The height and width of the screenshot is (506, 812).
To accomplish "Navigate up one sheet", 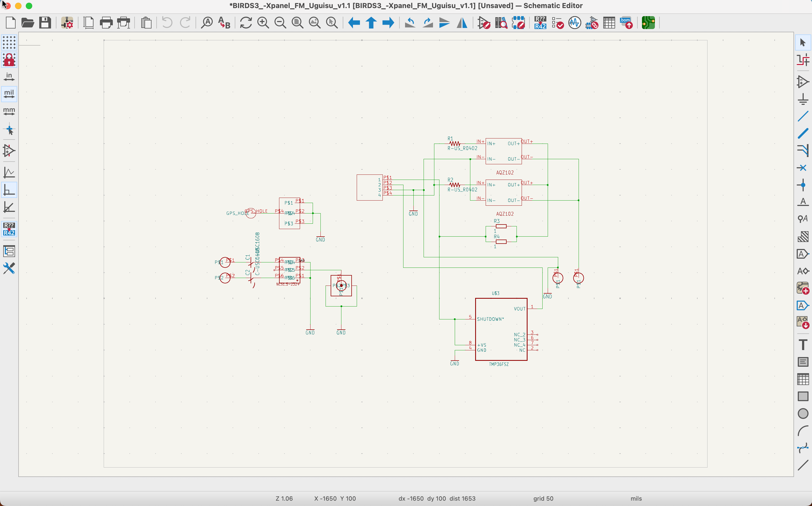I will tap(371, 23).
